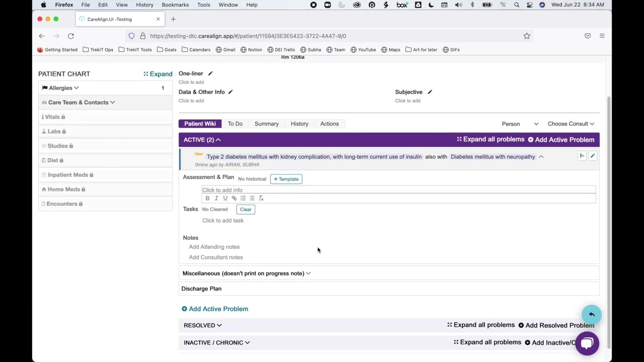
Task: Collapse the ACTIVE (2) problems list
Action: coord(202,140)
